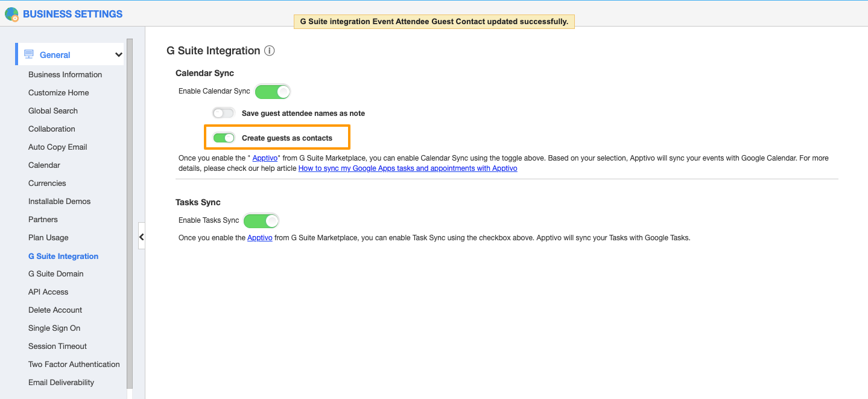Click the G Suite Integration page title
868x399 pixels.
click(214, 51)
